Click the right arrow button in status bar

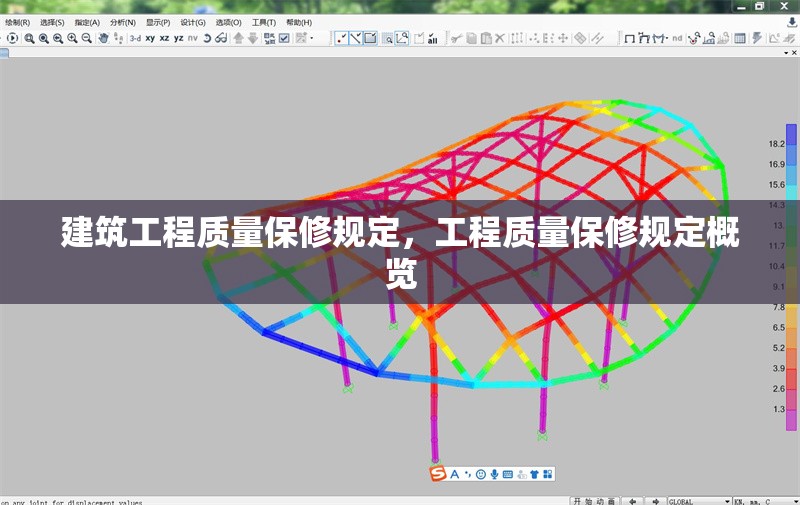[656, 501]
